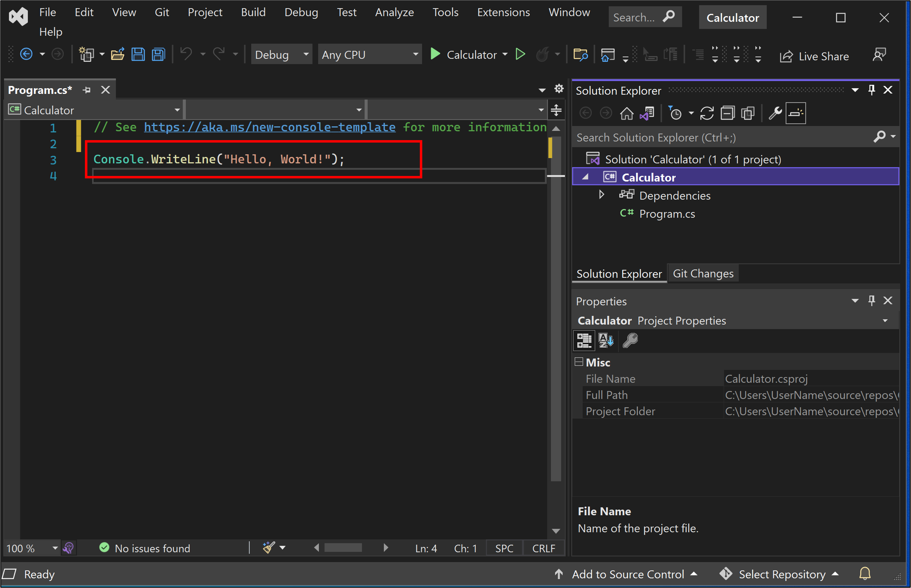Click the Git Changes tab
The height and width of the screenshot is (588, 911).
702,273
